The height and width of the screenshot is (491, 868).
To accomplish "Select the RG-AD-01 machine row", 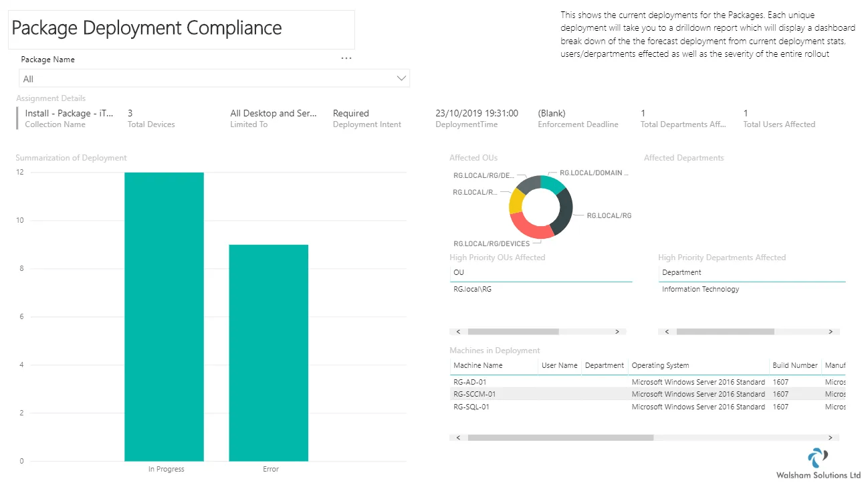I will point(647,382).
